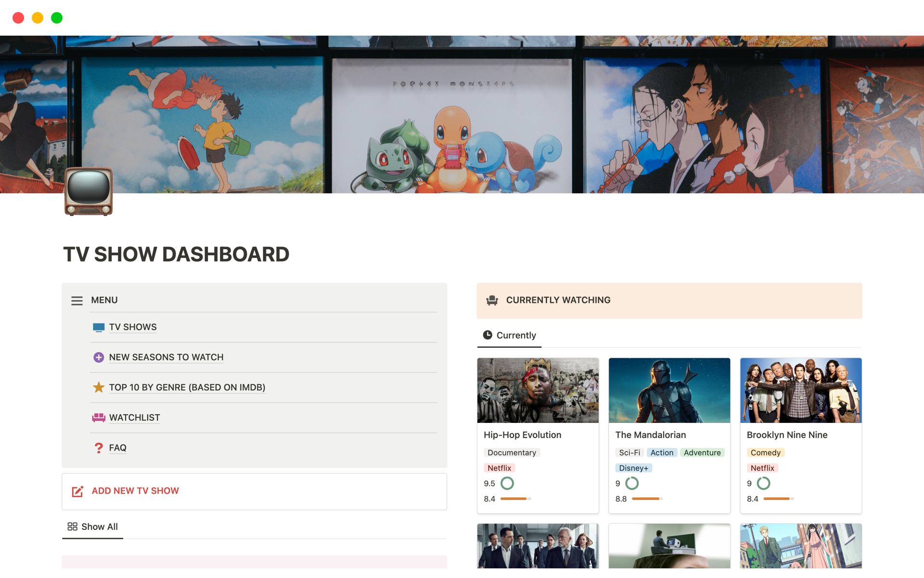Viewport: 924px width, 578px height.
Task: Select the Currently view tab
Action: click(x=510, y=335)
